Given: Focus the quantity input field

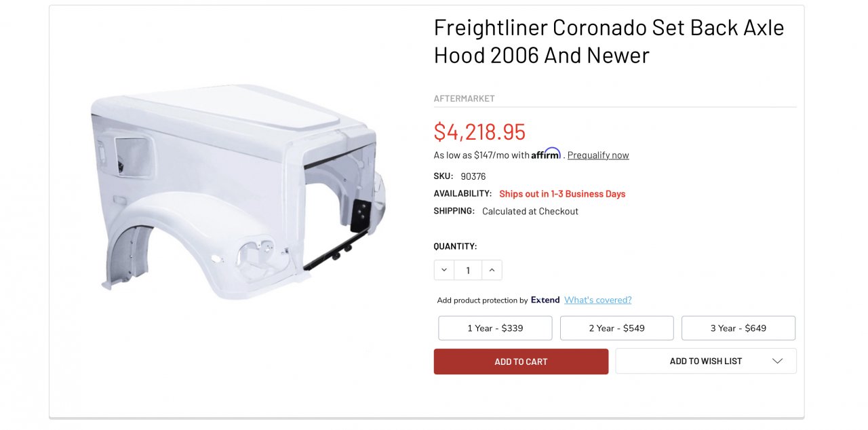Looking at the screenshot, I should pos(468,270).
